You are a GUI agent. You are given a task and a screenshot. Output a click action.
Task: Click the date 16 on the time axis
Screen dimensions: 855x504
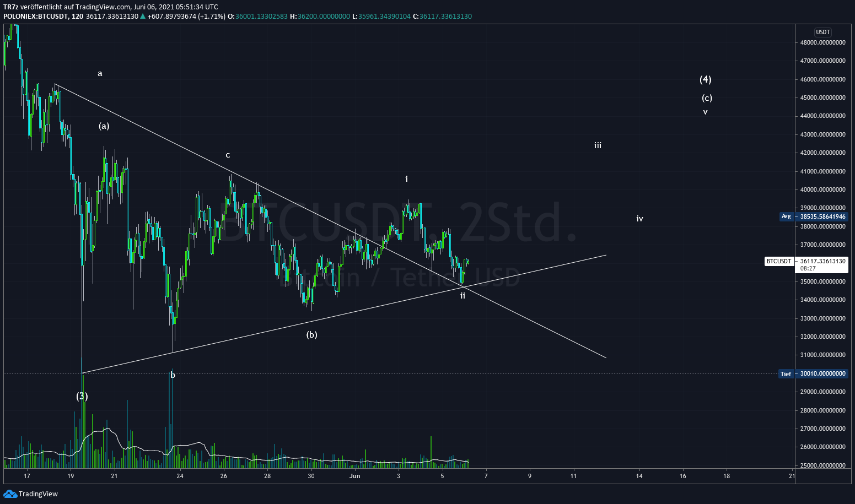coord(683,476)
